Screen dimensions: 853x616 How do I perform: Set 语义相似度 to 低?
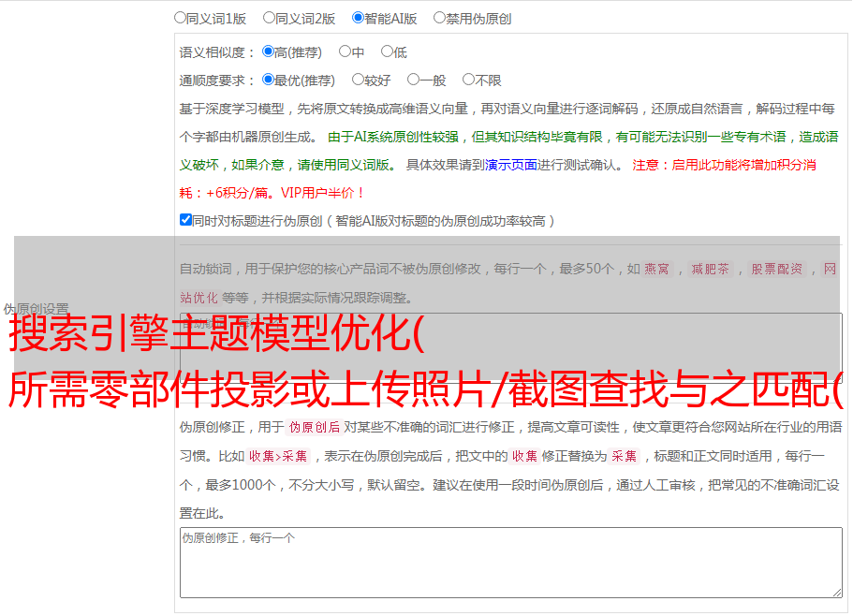[x=387, y=51]
